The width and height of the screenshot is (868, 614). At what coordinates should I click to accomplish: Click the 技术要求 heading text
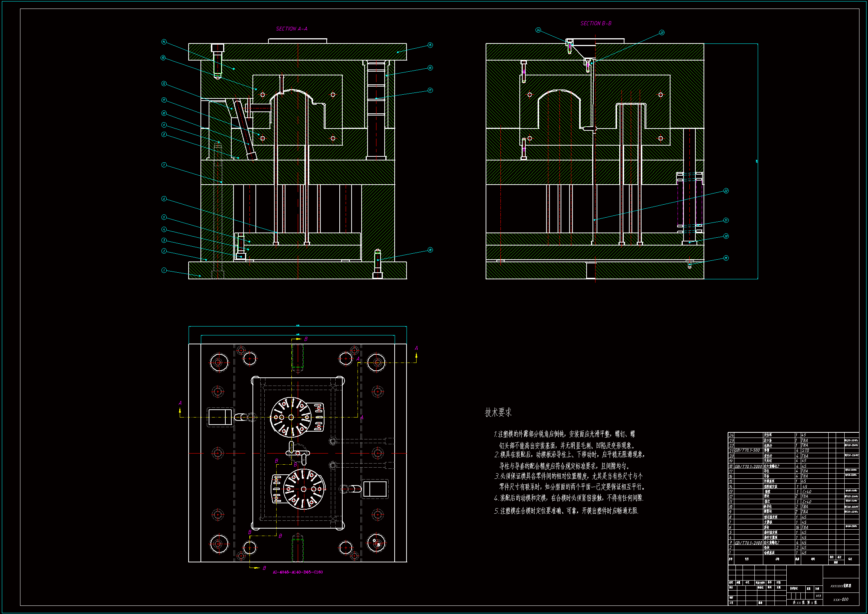498,412
